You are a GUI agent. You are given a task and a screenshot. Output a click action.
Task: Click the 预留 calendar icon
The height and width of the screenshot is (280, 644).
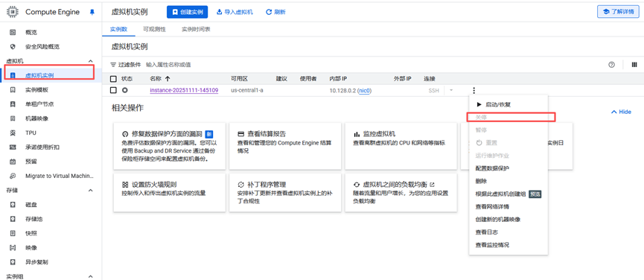tap(13, 162)
